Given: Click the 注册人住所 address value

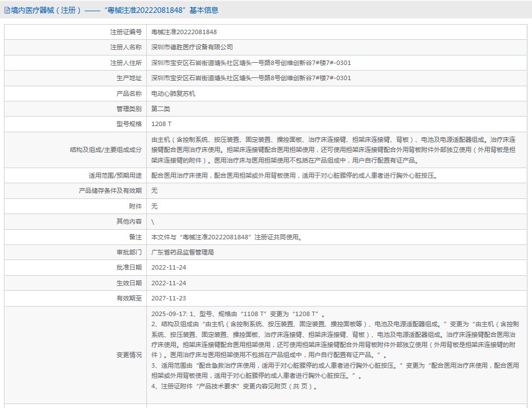Looking at the screenshot, I should pyautogui.click(x=251, y=63).
